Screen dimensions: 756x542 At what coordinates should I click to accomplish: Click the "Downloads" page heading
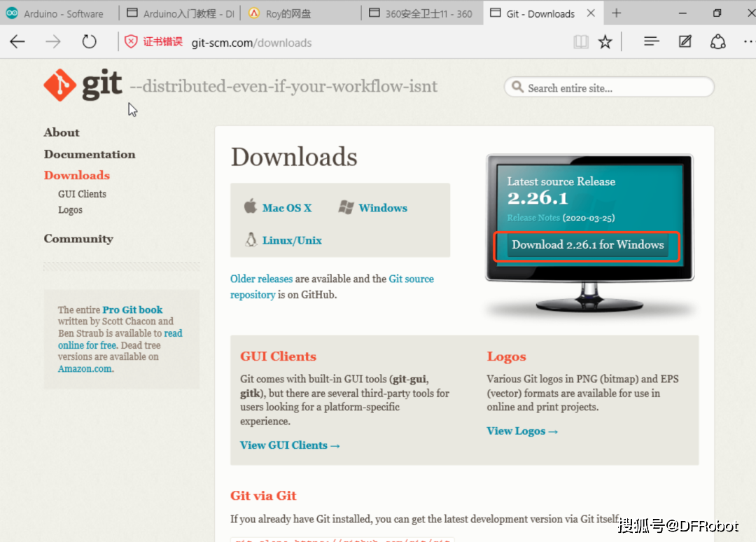294,157
